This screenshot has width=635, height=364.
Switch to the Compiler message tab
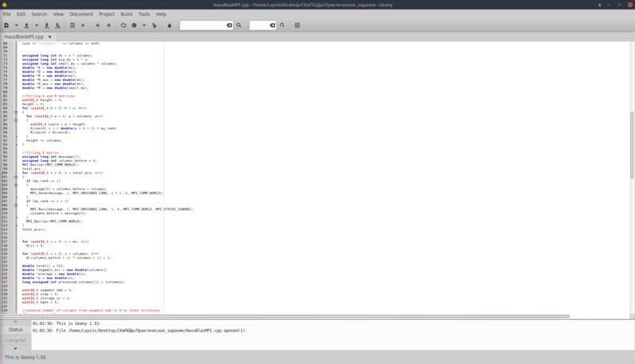[x=16, y=340]
